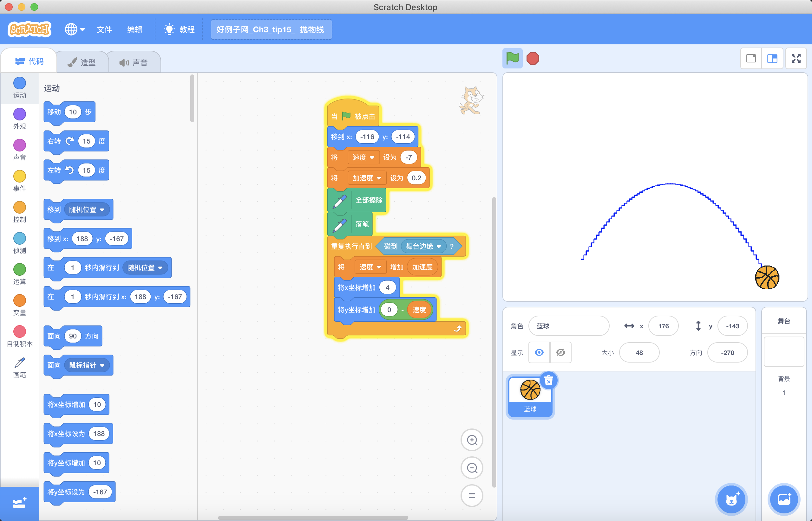This screenshot has width=812, height=521.
Task: Show the sprite with the eye button
Action: point(539,352)
